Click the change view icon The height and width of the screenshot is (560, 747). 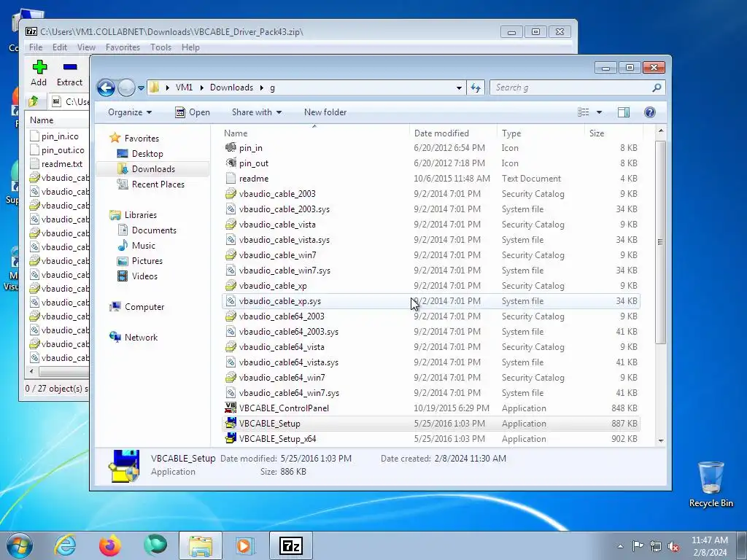click(584, 112)
